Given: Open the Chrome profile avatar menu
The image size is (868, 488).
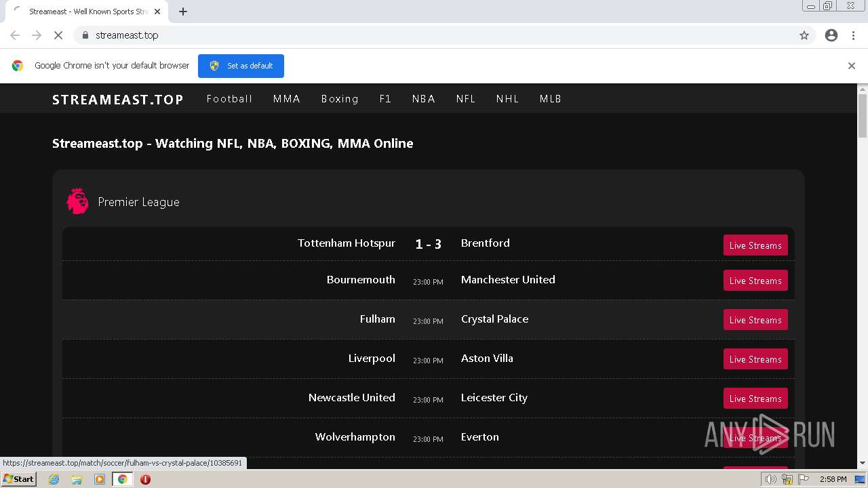Looking at the screenshot, I should 831,35.
